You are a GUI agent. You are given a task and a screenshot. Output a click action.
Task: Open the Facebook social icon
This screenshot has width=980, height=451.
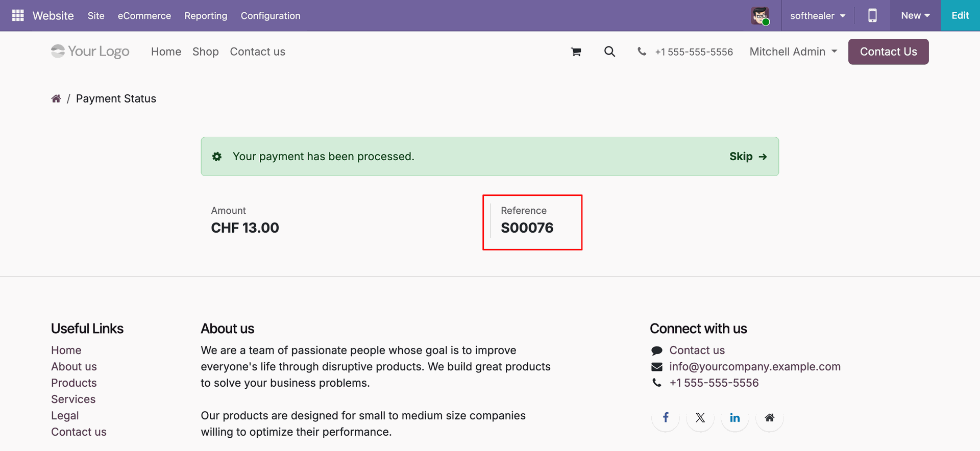click(x=666, y=417)
